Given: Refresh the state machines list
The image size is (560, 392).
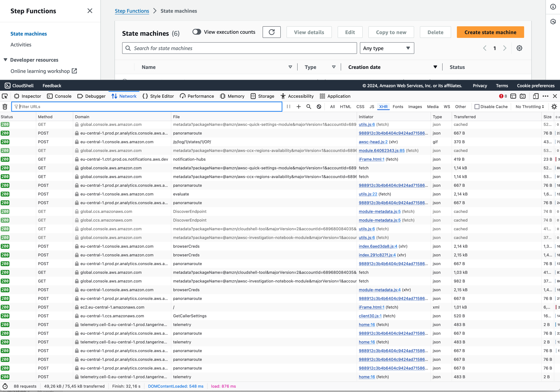Looking at the screenshot, I should (x=271, y=32).
